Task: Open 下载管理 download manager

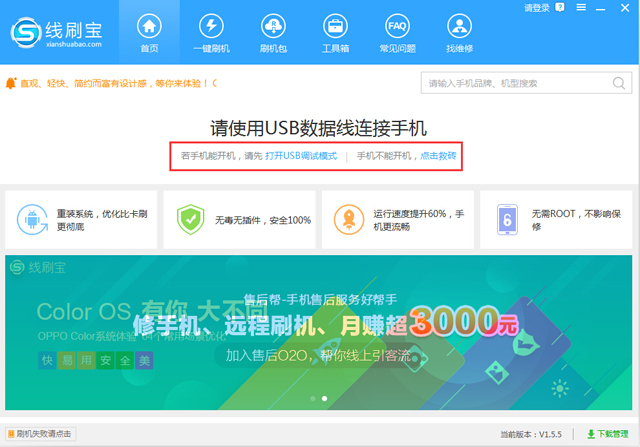Action: coord(608,434)
